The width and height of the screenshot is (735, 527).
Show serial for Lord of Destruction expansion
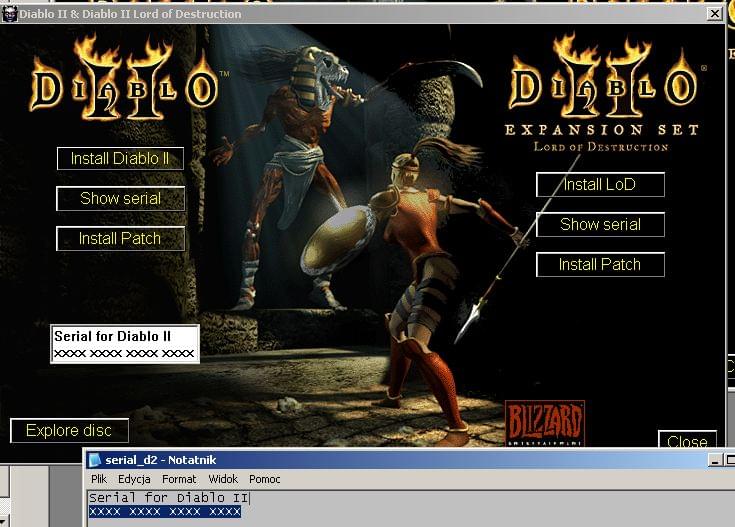[600, 225]
